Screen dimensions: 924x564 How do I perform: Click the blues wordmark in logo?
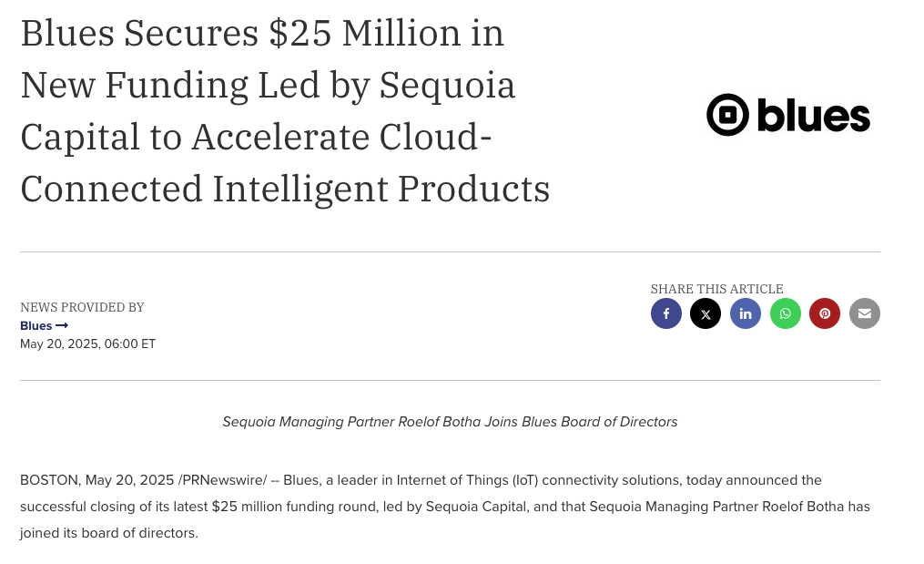click(813, 115)
